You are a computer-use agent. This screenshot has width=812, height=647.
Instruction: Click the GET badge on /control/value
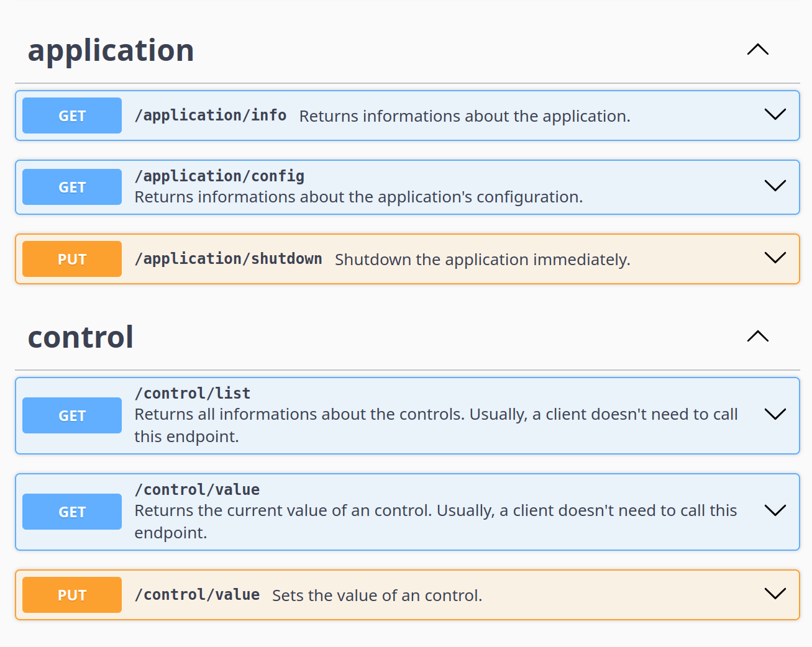(71, 512)
